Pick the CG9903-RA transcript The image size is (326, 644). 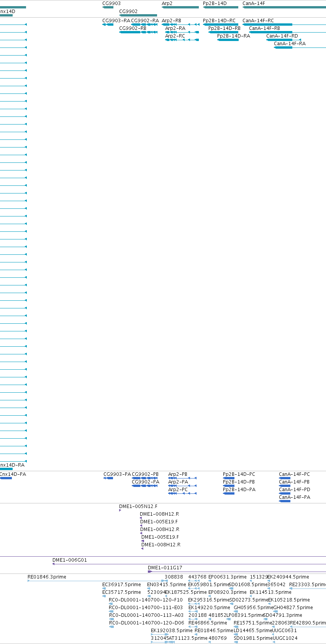(108, 25)
